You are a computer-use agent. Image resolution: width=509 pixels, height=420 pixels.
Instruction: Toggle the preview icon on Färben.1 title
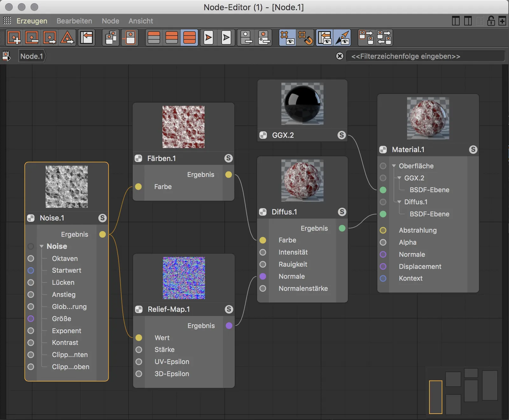tap(138, 158)
